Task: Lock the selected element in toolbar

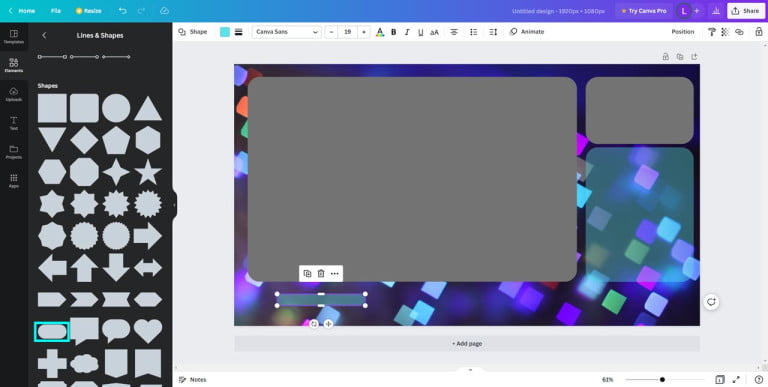Action: pyautogui.click(x=759, y=32)
